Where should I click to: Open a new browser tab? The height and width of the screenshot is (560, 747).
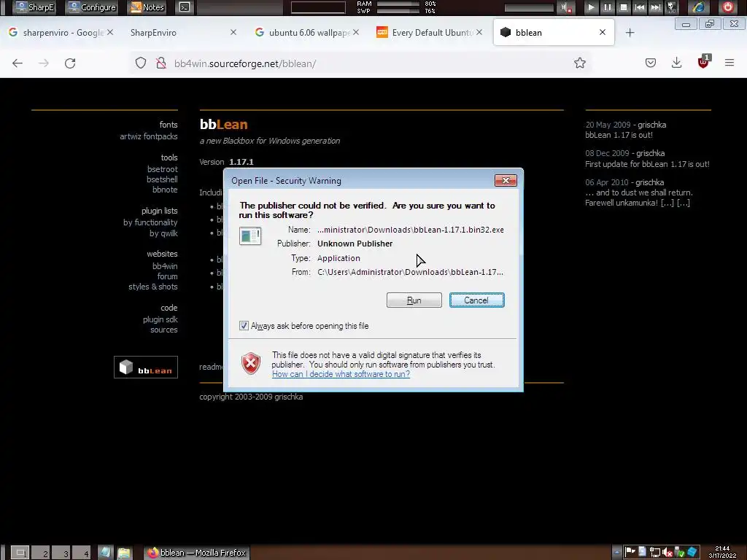click(630, 32)
